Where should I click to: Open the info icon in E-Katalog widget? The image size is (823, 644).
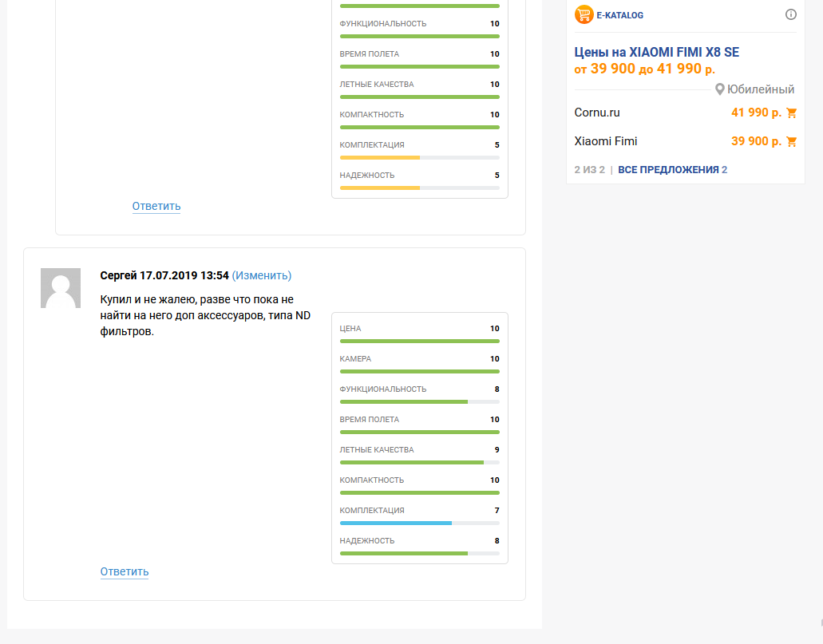coord(790,14)
